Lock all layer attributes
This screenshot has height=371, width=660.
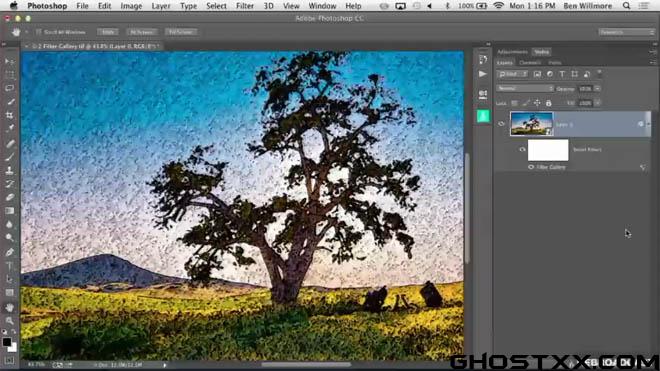click(x=548, y=103)
